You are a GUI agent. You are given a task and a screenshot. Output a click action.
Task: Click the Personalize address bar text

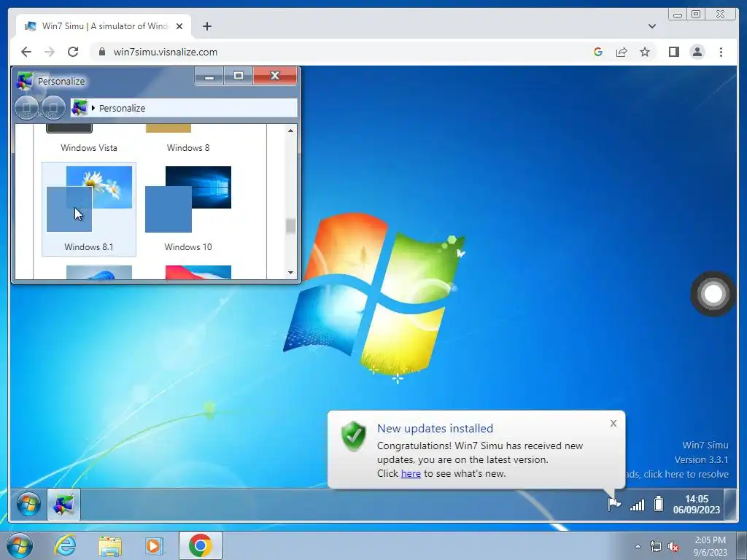pyautogui.click(x=122, y=108)
